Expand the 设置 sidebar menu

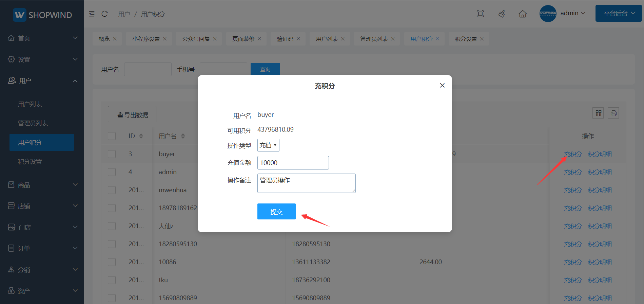pos(75,59)
